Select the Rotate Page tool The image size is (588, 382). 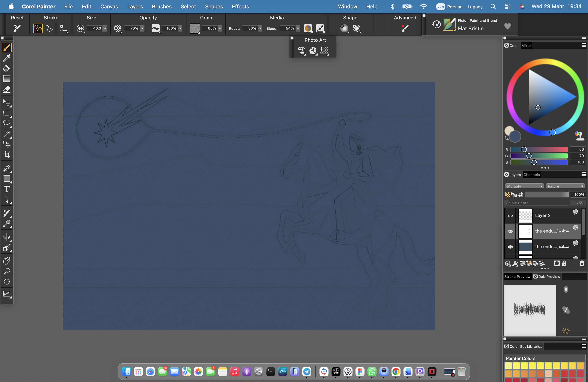7,282
